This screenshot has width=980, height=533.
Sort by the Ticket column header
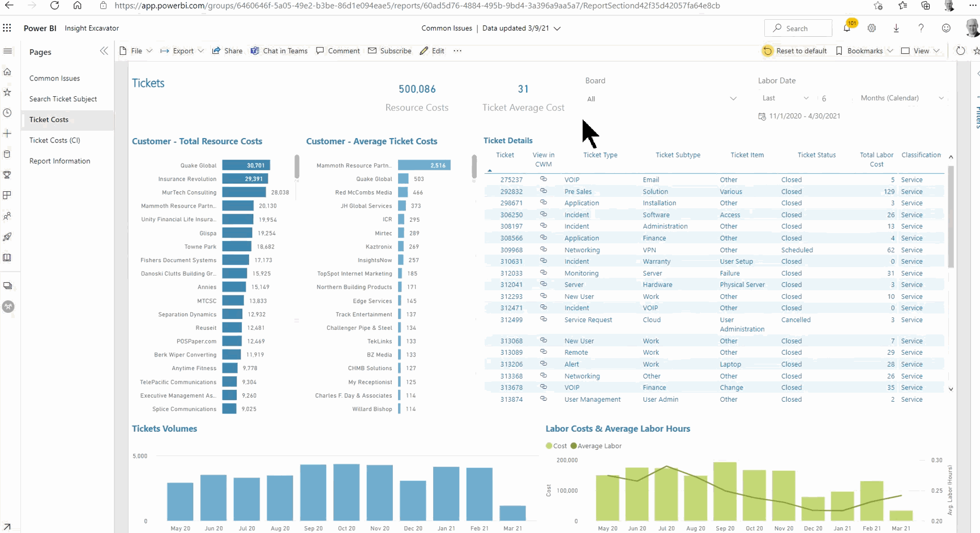pos(504,155)
